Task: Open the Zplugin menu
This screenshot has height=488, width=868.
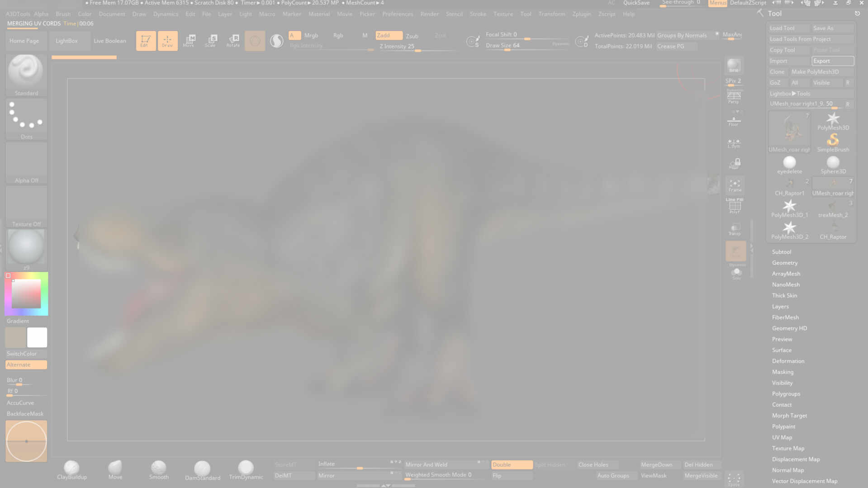Action: pyautogui.click(x=581, y=14)
